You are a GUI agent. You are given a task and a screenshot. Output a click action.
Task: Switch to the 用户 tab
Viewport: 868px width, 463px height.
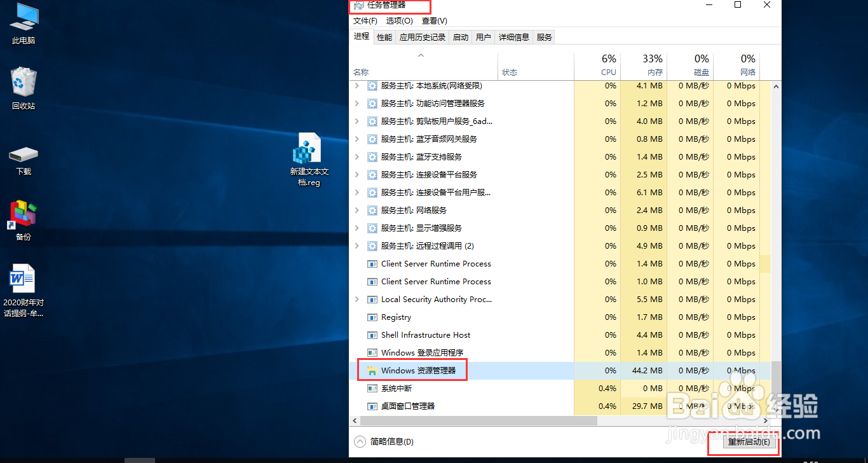click(x=484, y=38)
